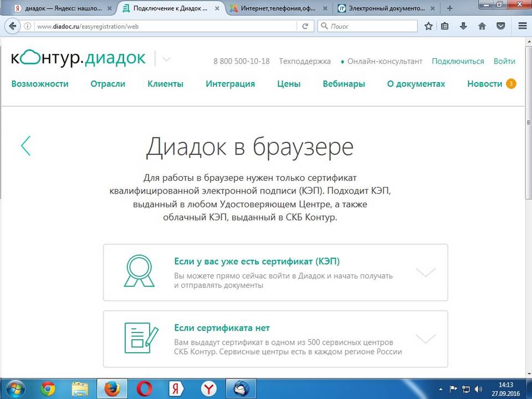Click the Контур.Диадок logo

tap(78, 58)
